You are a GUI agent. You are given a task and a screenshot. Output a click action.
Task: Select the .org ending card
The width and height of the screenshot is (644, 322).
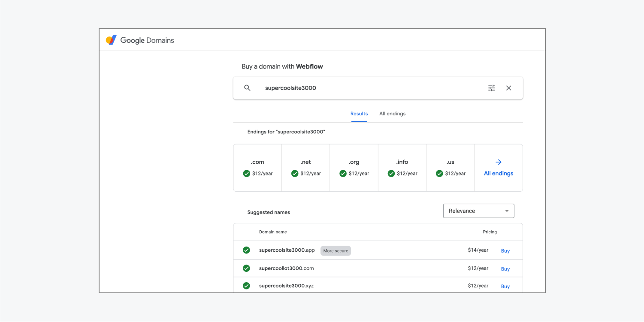(x=354, y=168)
